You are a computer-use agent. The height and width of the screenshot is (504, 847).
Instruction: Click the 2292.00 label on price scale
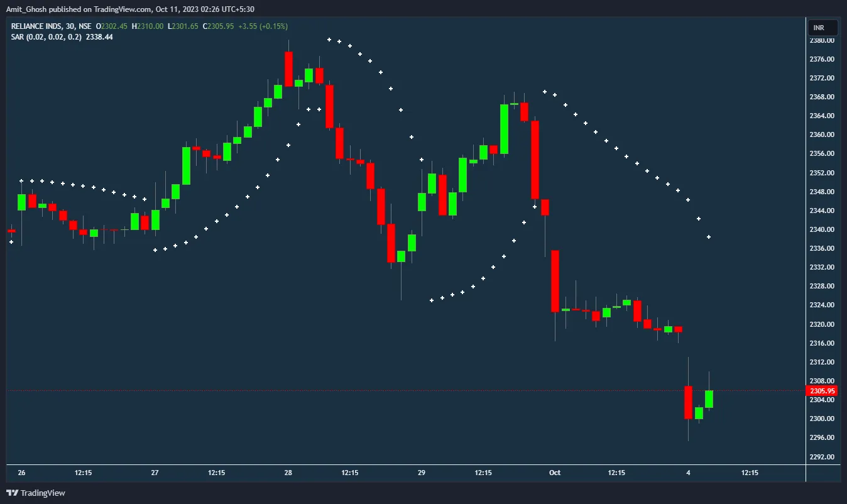tap(822, 457)
